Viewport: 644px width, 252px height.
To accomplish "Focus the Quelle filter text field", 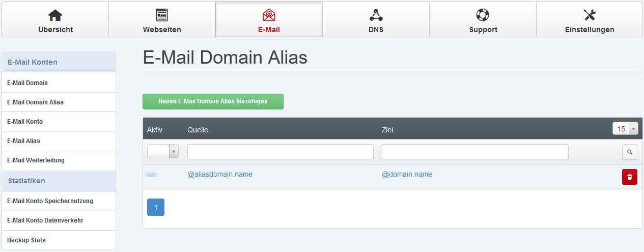I will (280, 152).
